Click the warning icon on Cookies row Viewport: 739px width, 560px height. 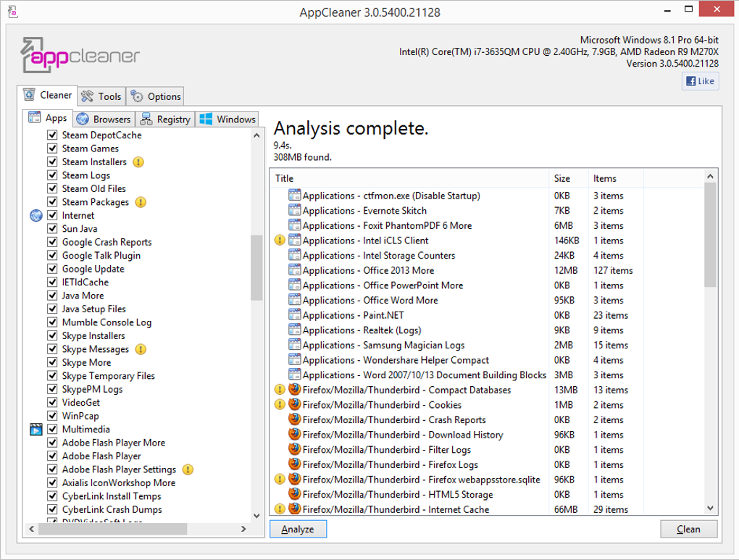[x=280, y=405]
